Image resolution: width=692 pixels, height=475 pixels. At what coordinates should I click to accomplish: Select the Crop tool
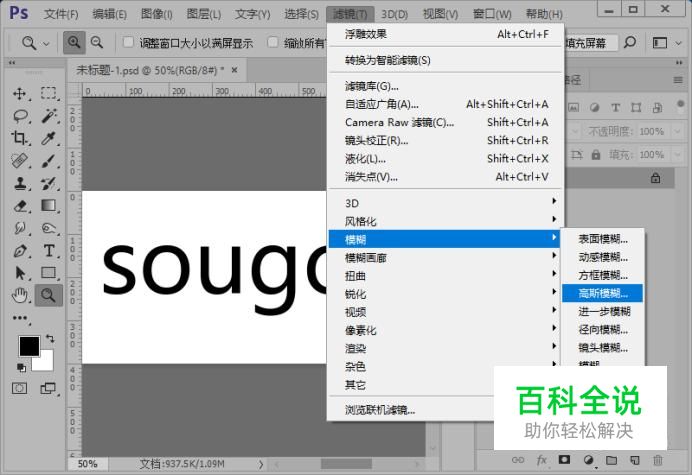pyautogui.click(x=19, y=138)
